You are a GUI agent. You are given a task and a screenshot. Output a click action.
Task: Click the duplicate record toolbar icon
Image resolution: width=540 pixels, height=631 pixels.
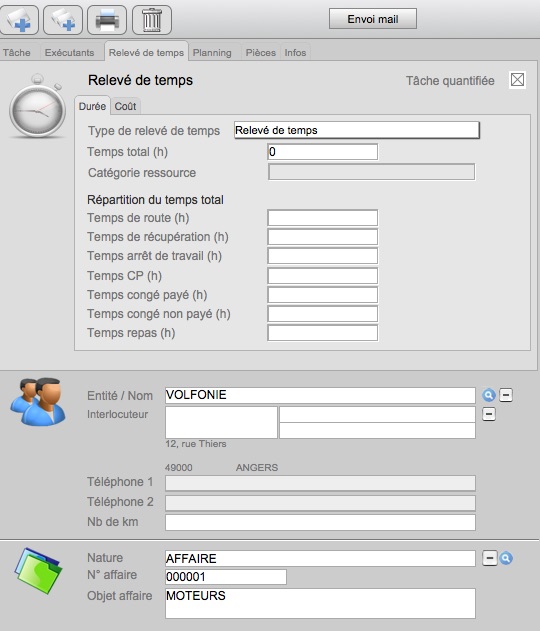tap(63, 19)
